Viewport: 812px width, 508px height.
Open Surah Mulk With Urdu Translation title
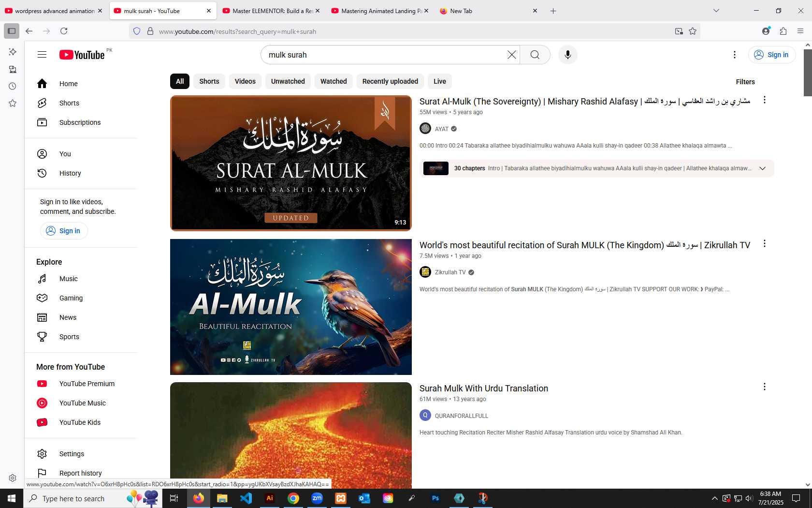click(x=483, y=388)
